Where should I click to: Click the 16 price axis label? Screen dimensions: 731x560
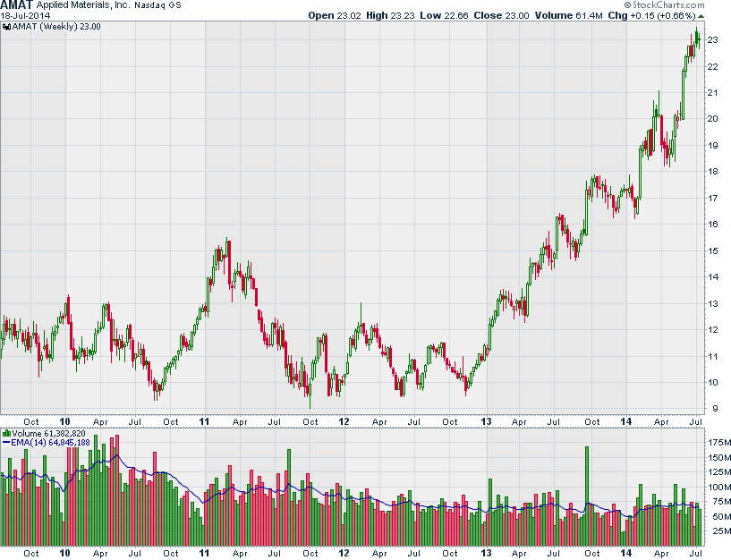(712, 225)
